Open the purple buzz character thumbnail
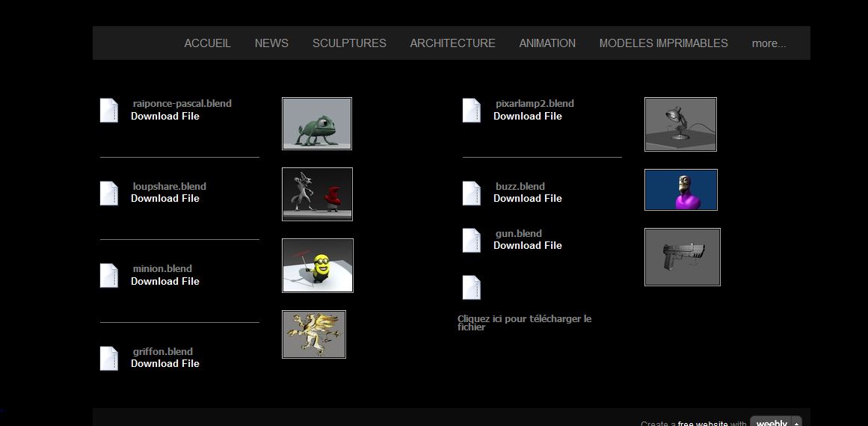The image size is (868, 426). pyautogui.click(x=681, y=190)
